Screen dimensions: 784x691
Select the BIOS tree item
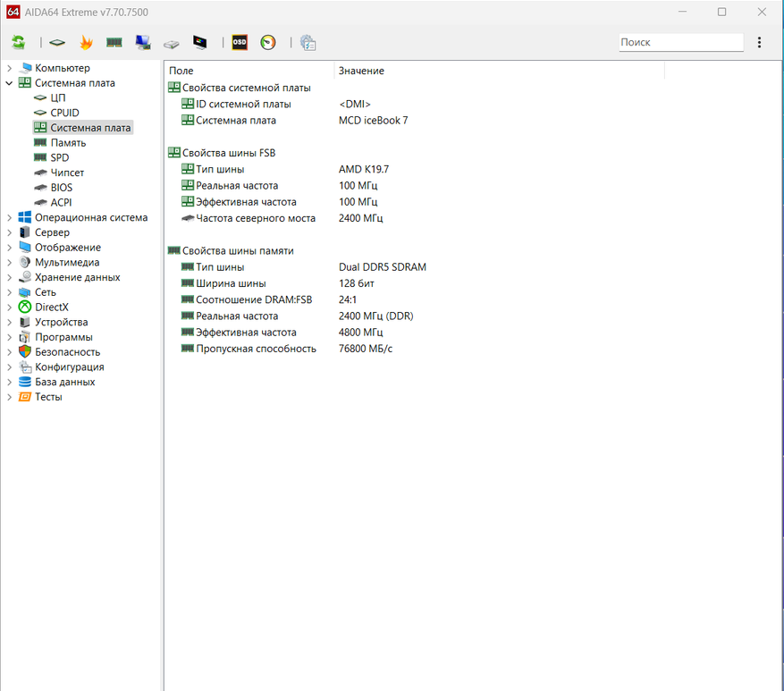tap(61, 188)
